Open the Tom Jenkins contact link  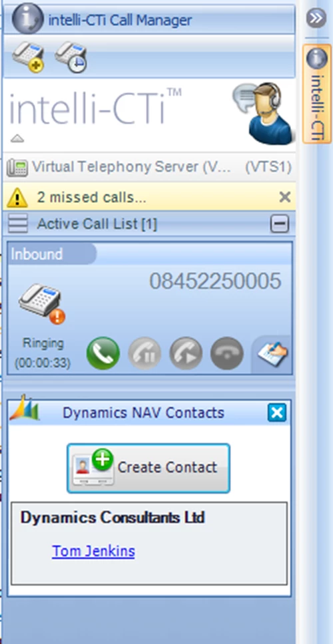click(93, 551)
